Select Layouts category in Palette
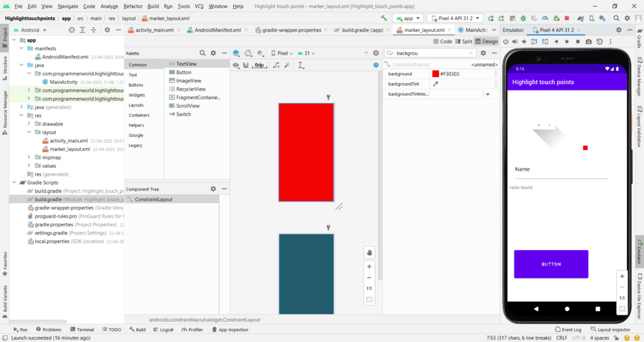 (x=136, y=105)
